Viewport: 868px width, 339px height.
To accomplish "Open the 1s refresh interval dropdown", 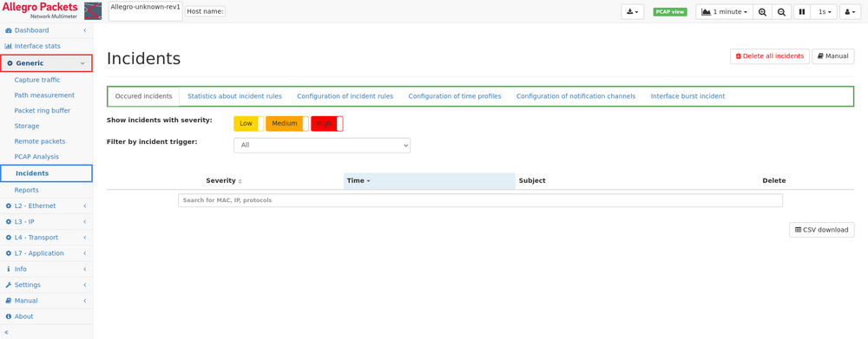I will tap(825, 11).
